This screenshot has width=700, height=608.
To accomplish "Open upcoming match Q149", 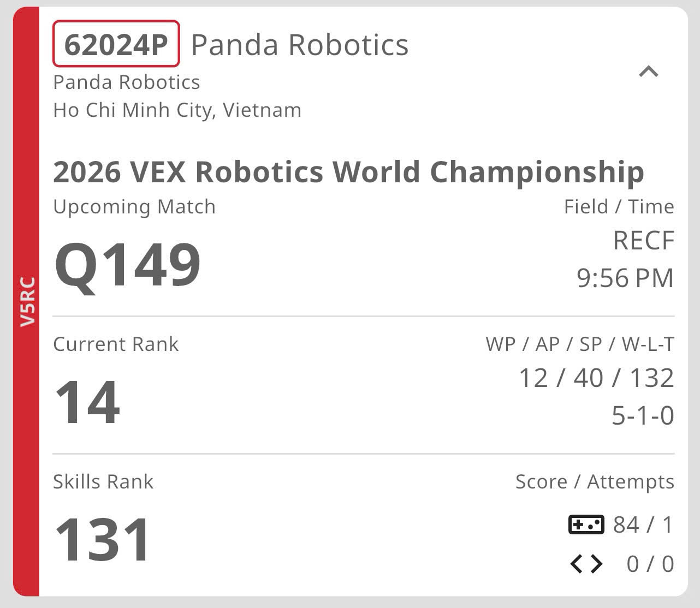I will pos(128,264).
